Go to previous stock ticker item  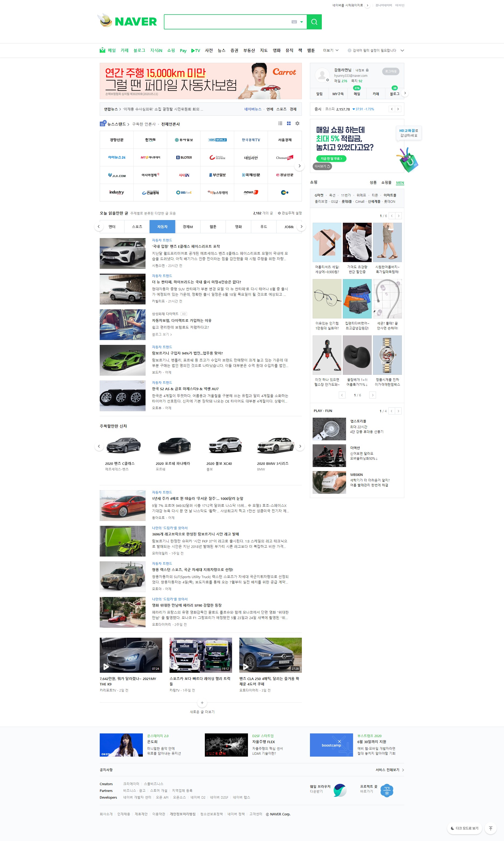[392, 109]
